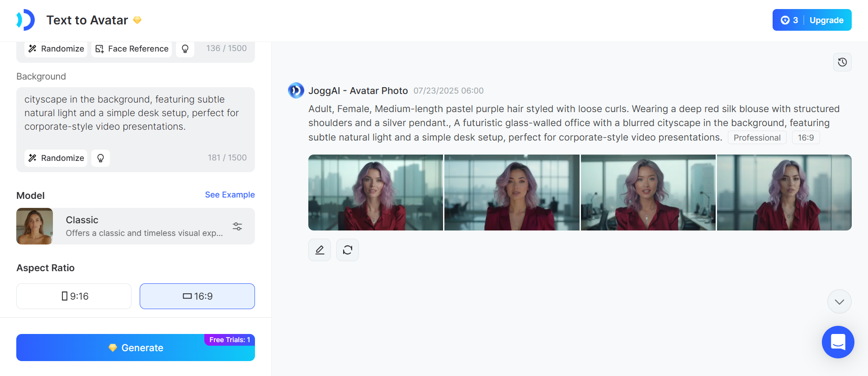
Task: Click the premium diamond icon beside Text to Avatar
Action: tap(137, 20)
